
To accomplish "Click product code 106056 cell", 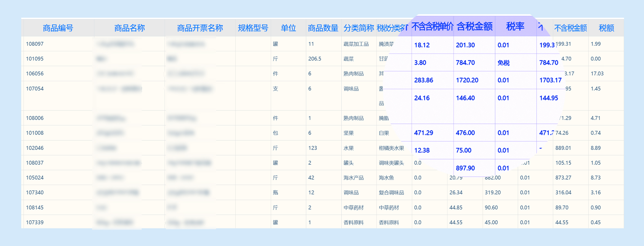I will (35, 73).
